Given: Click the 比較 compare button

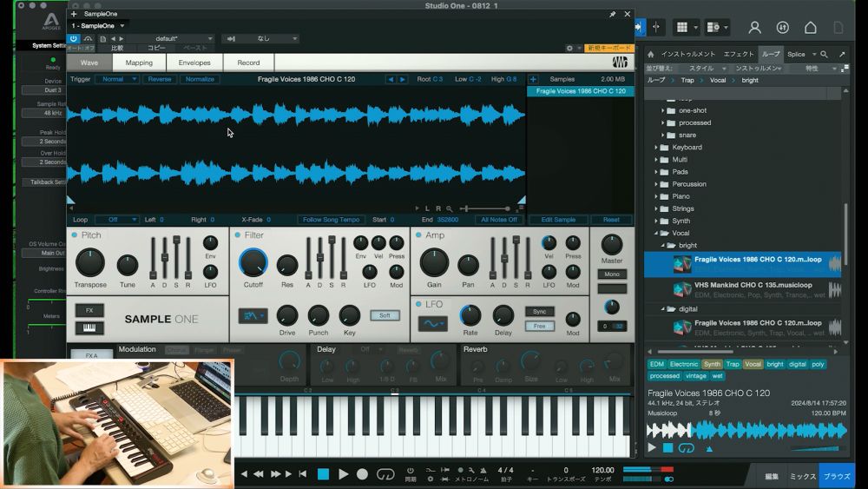Looking at the screenshot, I should click(x=117, y=48).
